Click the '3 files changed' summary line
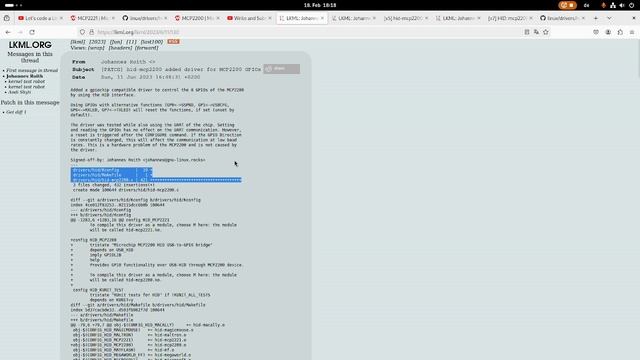This screenshot has width=640, height=360. tap(113, 185)
